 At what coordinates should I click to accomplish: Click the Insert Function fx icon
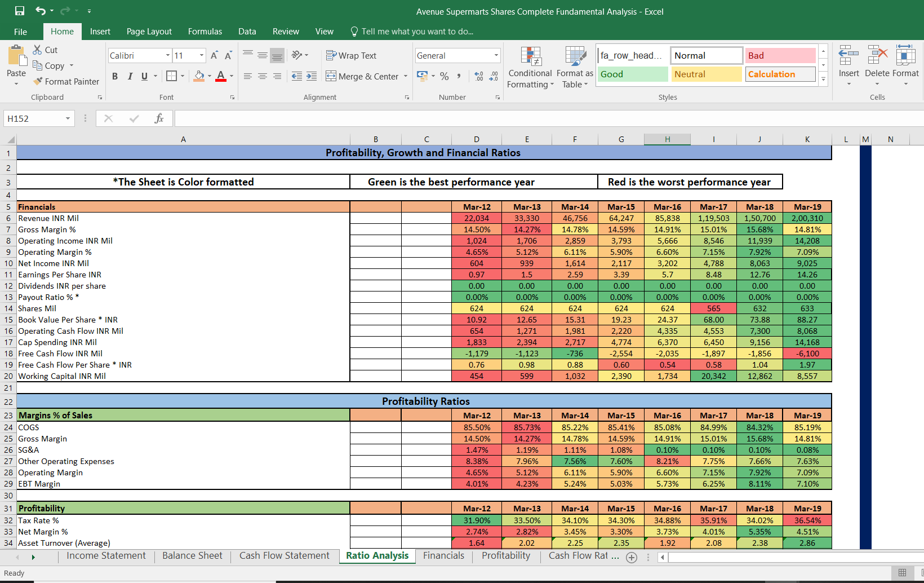click(159, 118)
